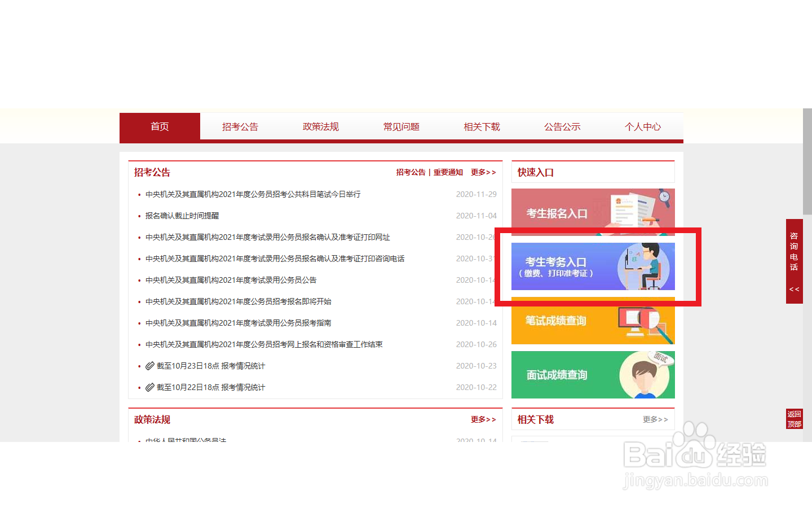812x508 pixels.
Task: Click the person-at-desk illustration on 考生考务入口
Action: (x=644, y=266)
